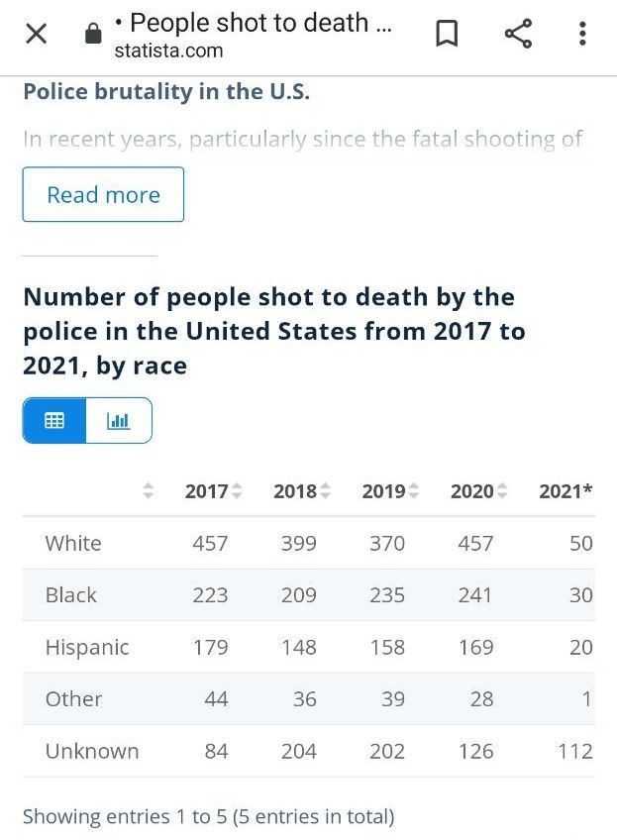This screenshot has width=617, height=840.
Task: Select the 2021* column header
Action: [566, 491]
